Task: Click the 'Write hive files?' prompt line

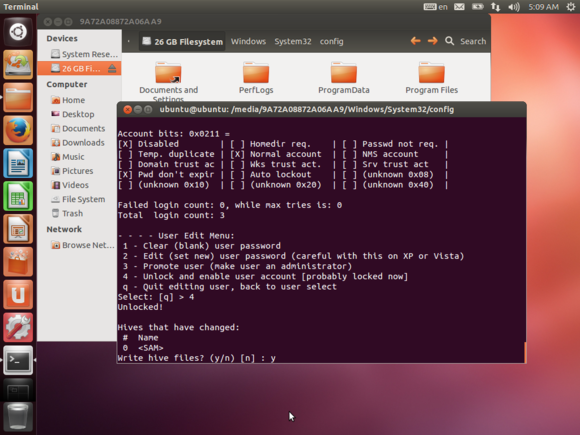Action: coord(196,358)
